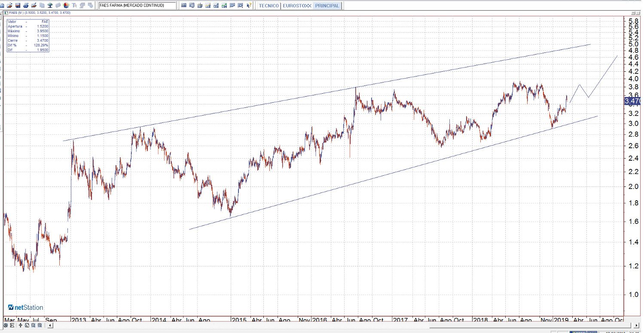Select the PRINCIPAL tab
The image size is (644, 333).
327,6
